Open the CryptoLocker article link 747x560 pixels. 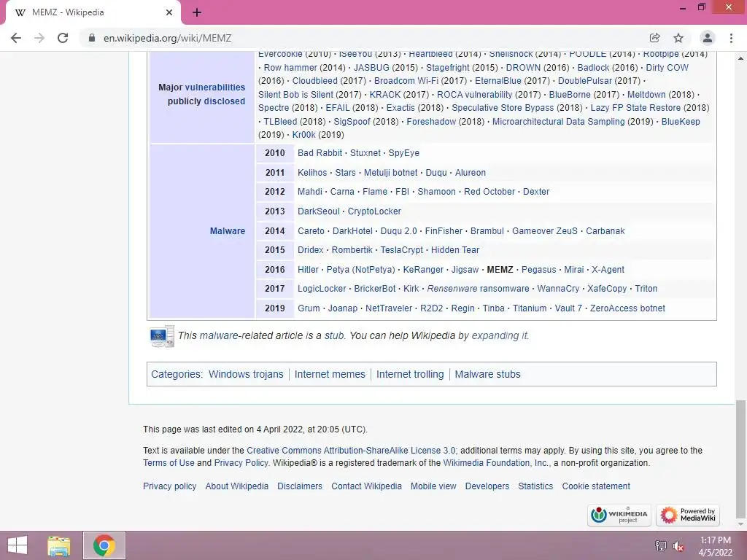pyautogui.click(x=374, y=211)
